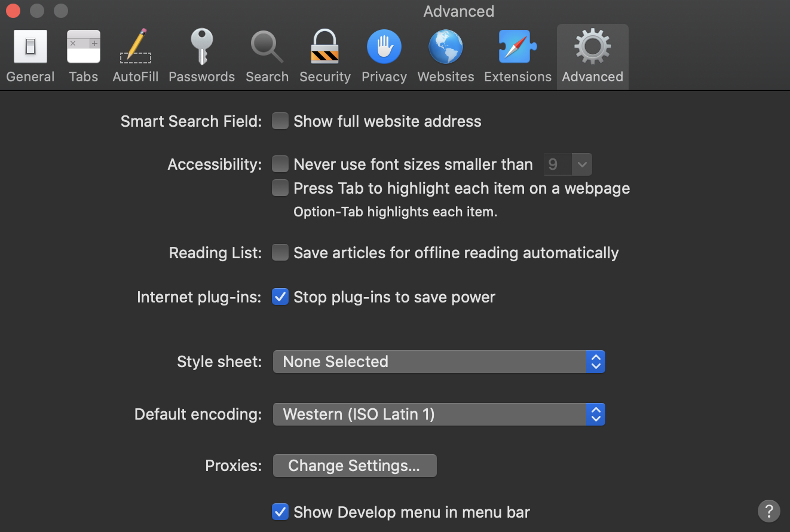790x532 pixels.
Task: Open the General preferences pane
Action: pos(30,57)
